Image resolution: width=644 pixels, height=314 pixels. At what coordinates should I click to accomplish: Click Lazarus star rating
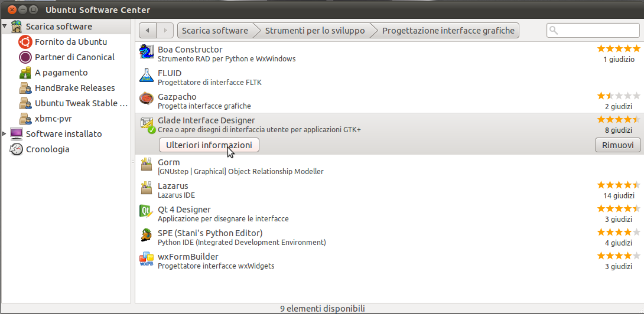(619, 185)
